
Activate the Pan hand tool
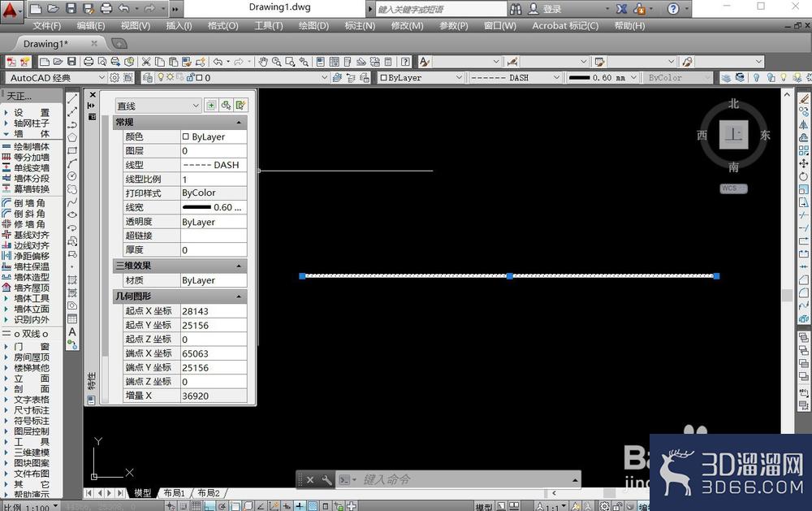[x=263, y=62]
